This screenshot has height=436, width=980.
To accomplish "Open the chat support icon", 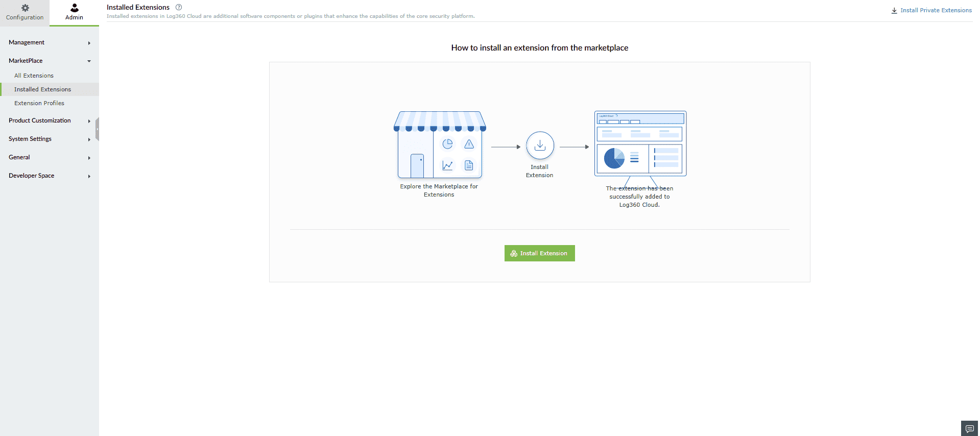I will [x=969, y=428].
